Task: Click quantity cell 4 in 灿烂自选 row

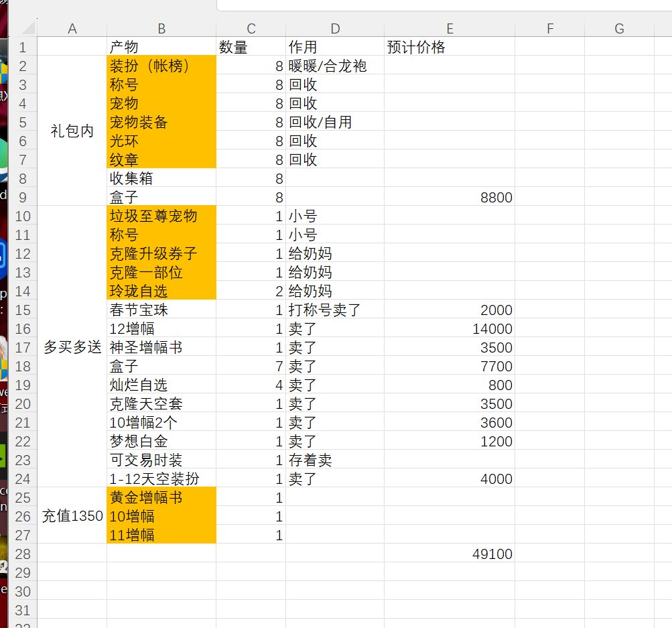Action: coord(251,385)
